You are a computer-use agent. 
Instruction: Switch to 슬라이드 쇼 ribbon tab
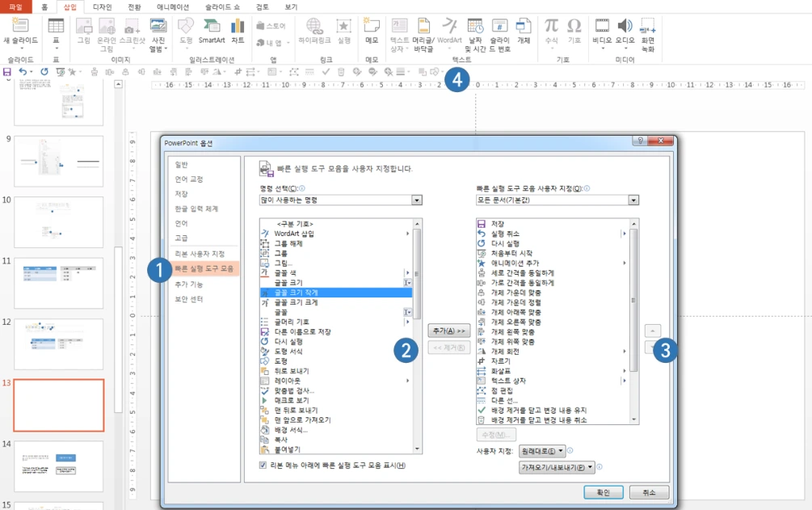(223, 6)
